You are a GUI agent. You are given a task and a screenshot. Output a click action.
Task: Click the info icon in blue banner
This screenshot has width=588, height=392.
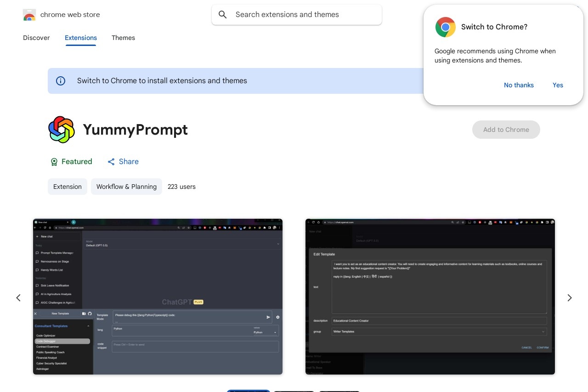coord(61,81)
